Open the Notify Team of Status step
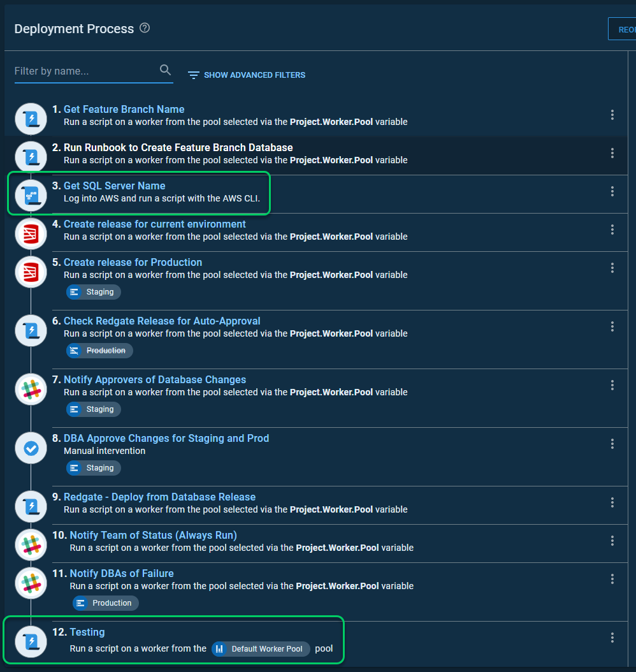Image resolution: width=636 pixels, height=672 pixels. [153, 535]
